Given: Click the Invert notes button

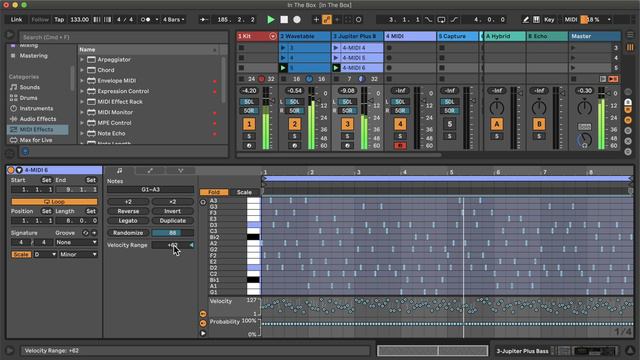Looking at the screenshot, I should (173, 211).
